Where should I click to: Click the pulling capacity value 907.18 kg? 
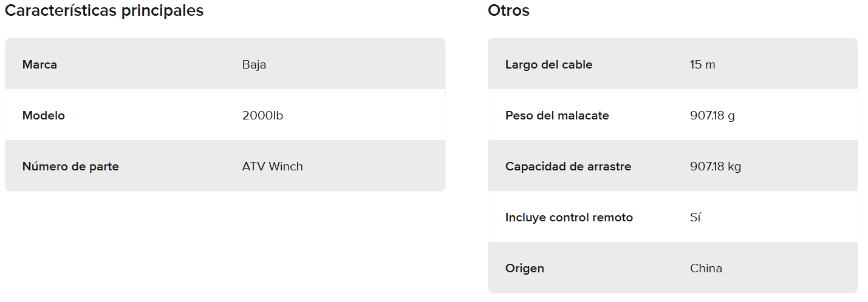(x=716, y=166)
